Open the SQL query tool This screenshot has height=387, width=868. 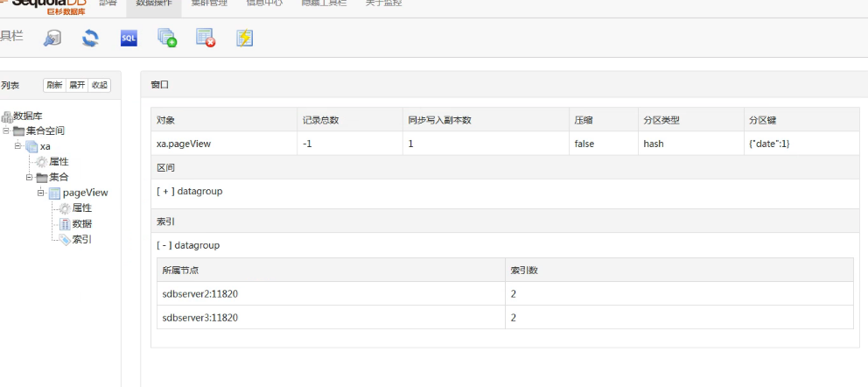coord(128,37)
